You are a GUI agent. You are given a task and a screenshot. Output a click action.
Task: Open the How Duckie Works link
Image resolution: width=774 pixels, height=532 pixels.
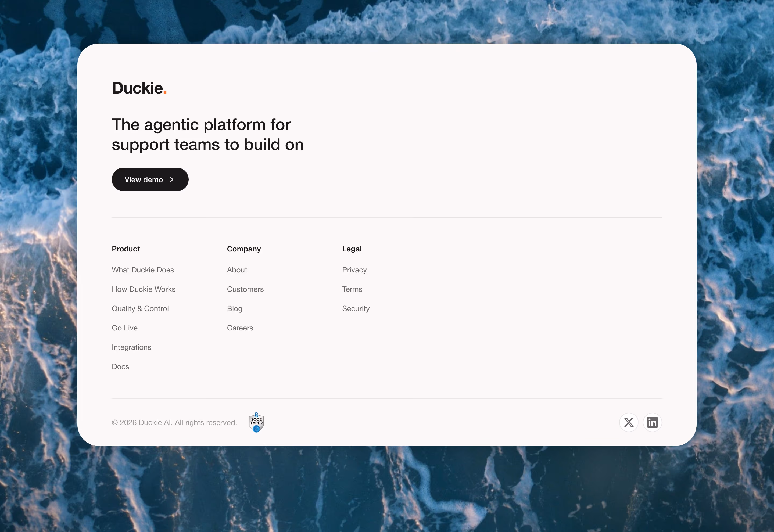(144, 289)
